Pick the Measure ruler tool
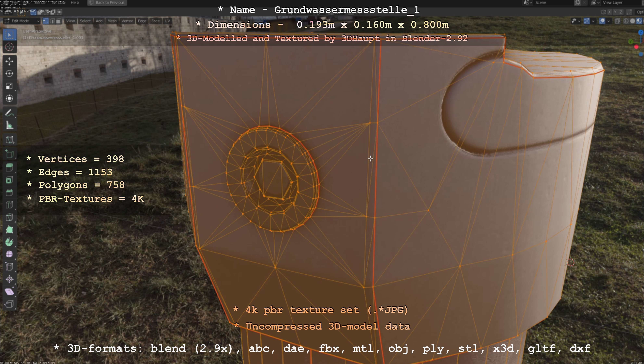This screenshot has height=364, width=644. [x=9, y=125]
